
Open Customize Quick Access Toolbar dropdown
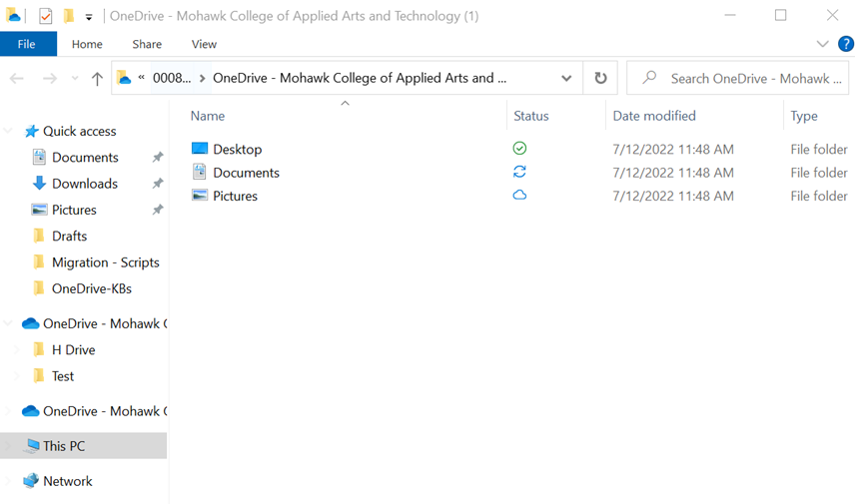[89, 17]
